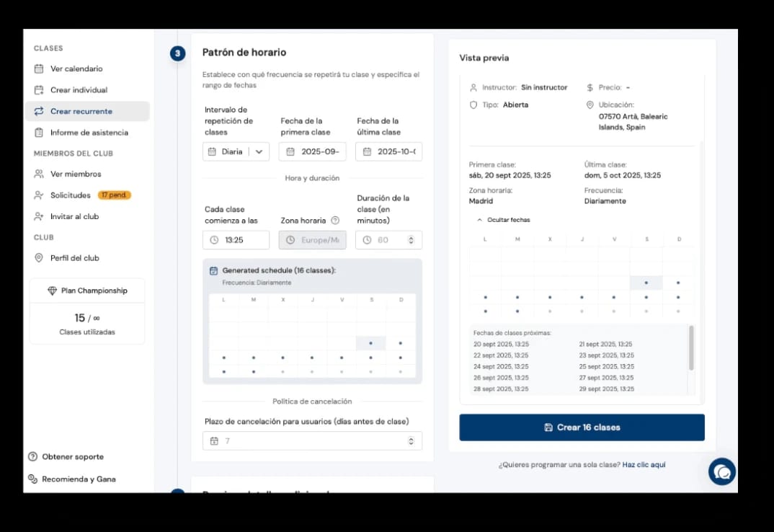
Task: Click the coins icon of Recomienda y Gana
Action: coord(32,479)
